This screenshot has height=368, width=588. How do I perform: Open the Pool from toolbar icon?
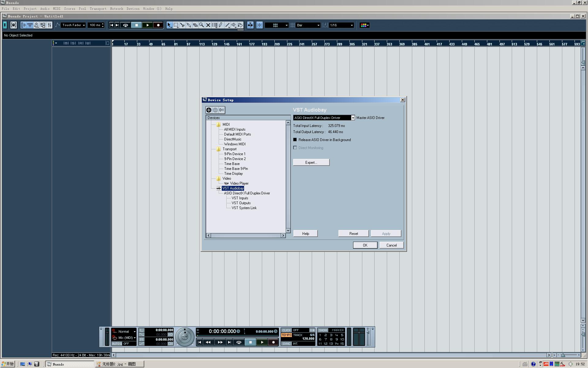point(43,25)
